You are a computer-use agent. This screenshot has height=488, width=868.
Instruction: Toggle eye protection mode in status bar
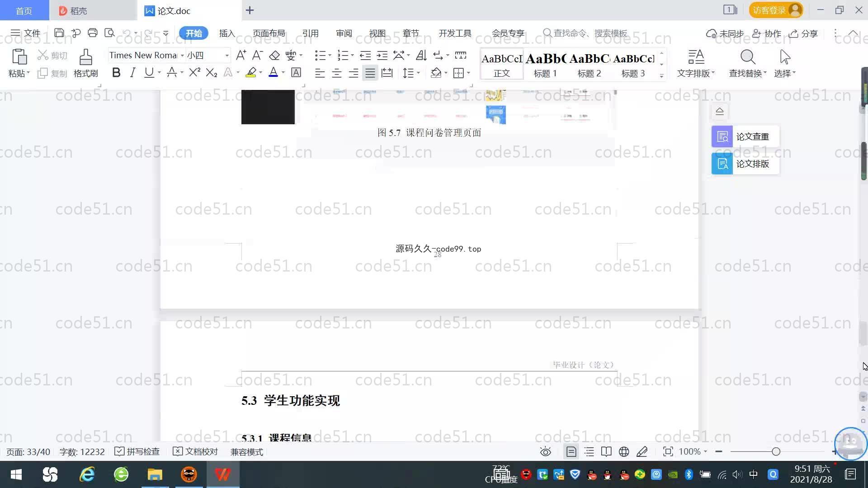(546, 451)
